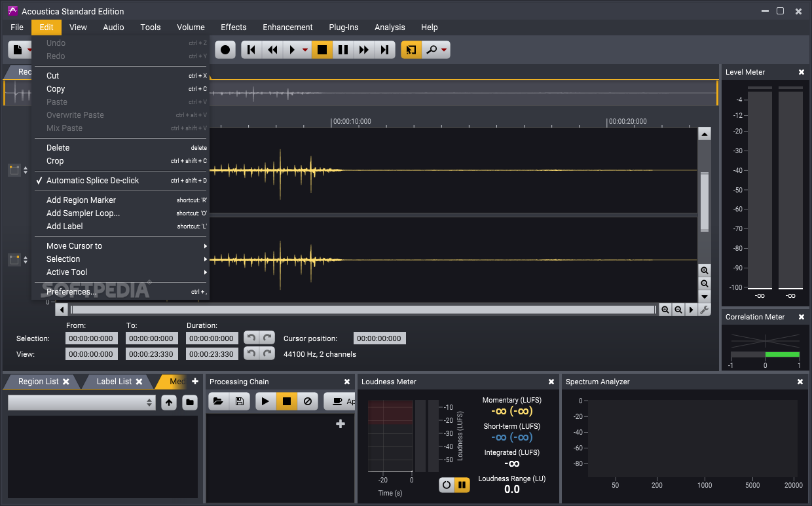This screenshot has width=812, height=506.
Task: Switch to the Label List tab
Action: pos(114,382)
